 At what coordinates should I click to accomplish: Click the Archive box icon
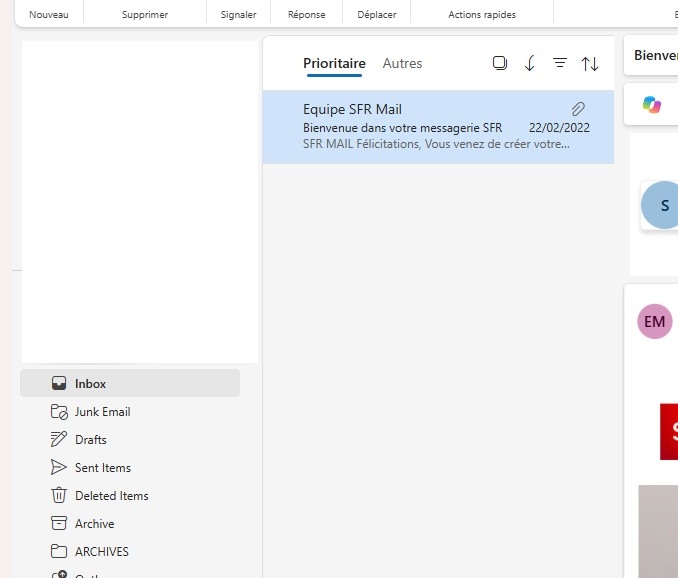pyautogui.click(x=59, y=523)
